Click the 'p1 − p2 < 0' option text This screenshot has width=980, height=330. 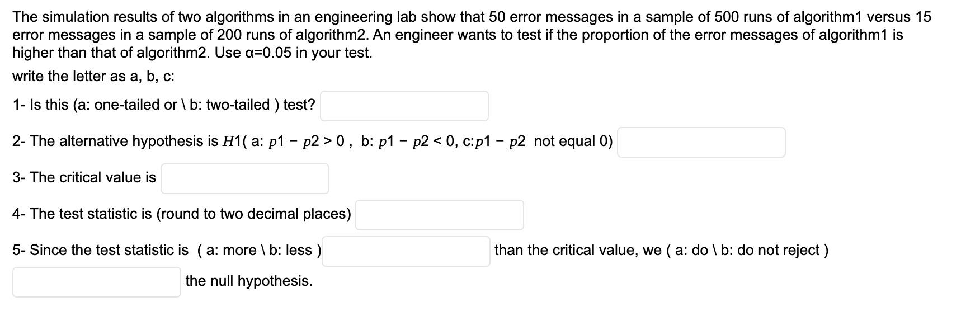pyautogui.click(x=415, y=141)
